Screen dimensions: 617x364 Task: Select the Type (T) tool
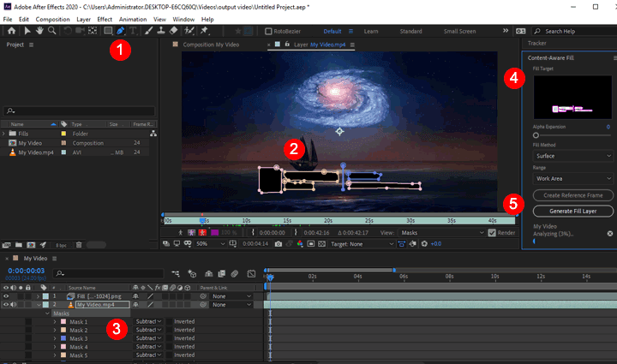[x=134, y=31]
